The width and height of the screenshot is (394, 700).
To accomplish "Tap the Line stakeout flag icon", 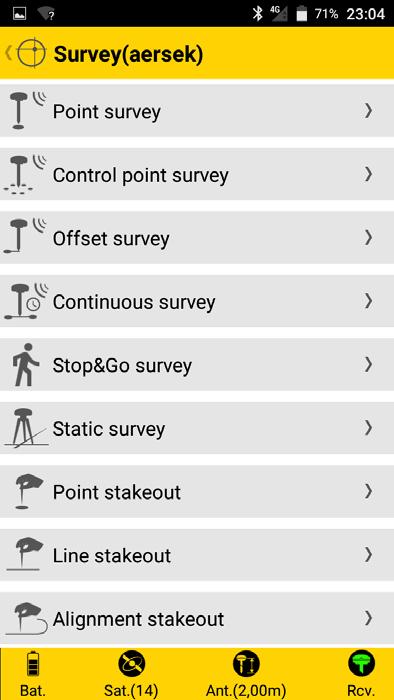I will [x=26, y=554].
